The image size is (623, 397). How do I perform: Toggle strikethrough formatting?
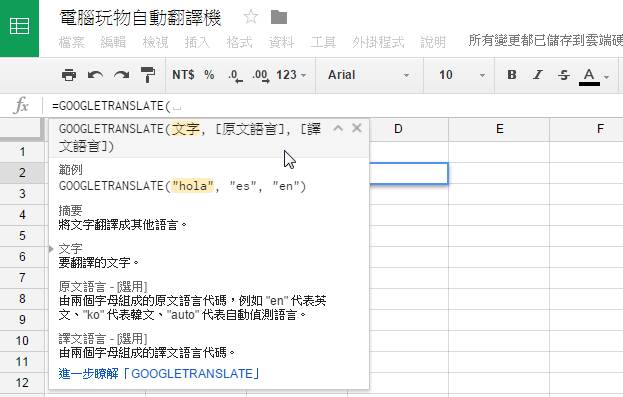(x=564, y=75)
